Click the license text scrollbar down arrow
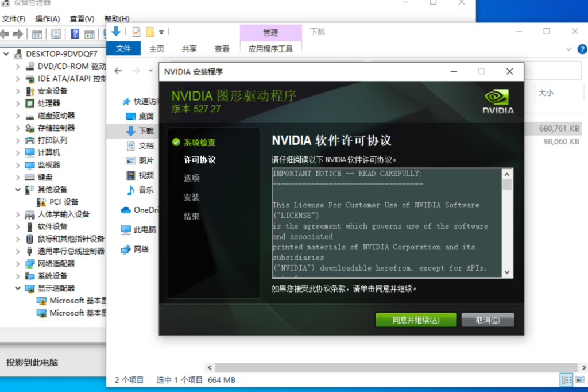Screen dimensions: 588x392 [507, 271]
